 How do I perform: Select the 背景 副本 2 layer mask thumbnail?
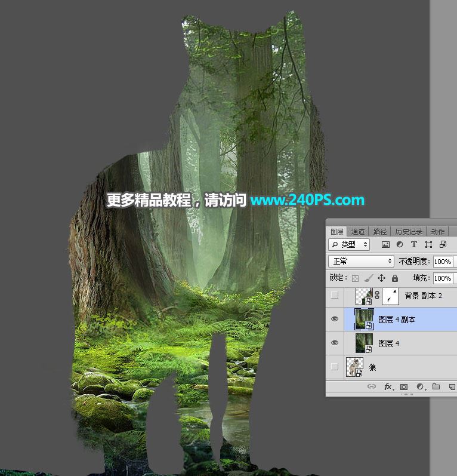click(x=390, y=295)
